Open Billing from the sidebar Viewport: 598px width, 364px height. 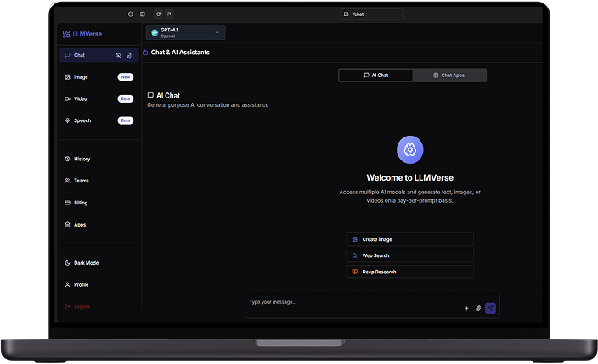[x=99, y=203]
